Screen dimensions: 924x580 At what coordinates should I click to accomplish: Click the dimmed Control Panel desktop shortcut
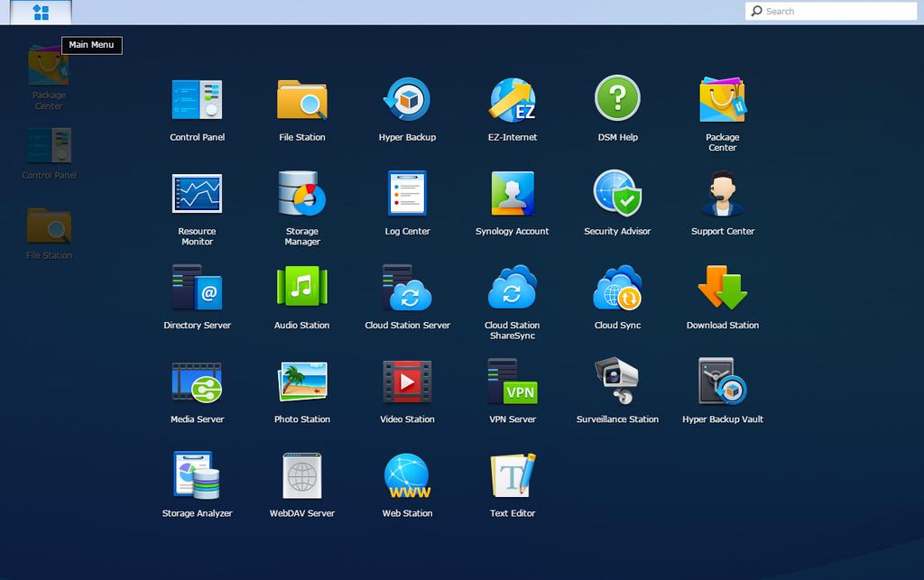(49, 153)
